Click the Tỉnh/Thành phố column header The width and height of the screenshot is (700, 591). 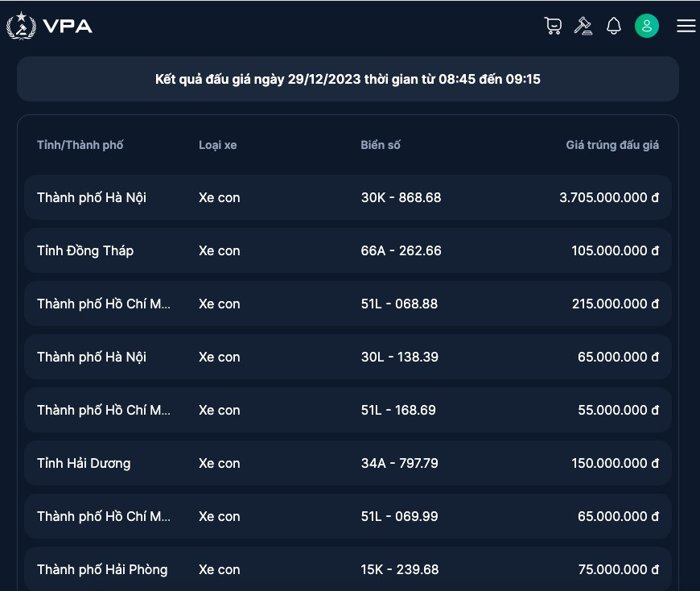pyautogui.click(x=80, y=145)
